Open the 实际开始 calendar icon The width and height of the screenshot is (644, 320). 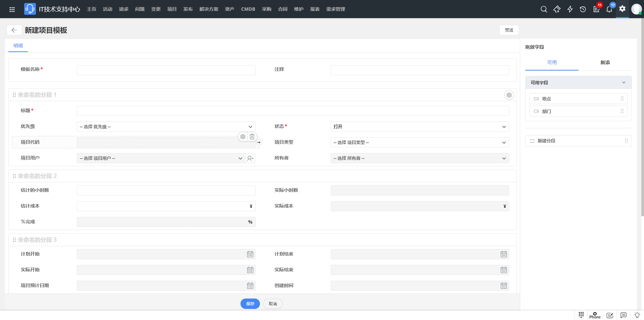coord(250,270)
